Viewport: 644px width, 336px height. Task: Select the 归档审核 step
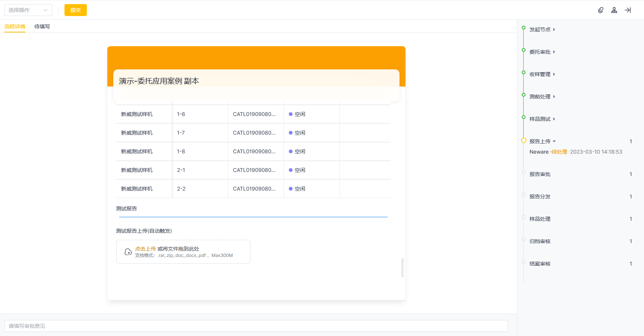540,241
